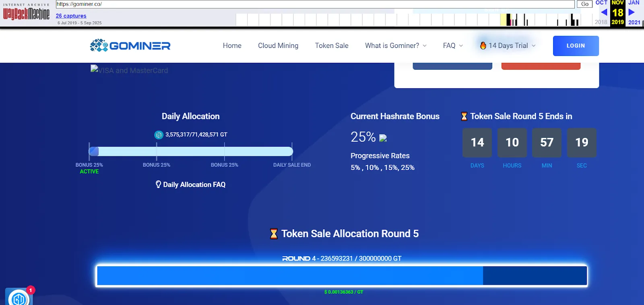Expand the What is Gominer? dropdown
The width and height of the screenshot is (644, 305).
click(396, 46)
